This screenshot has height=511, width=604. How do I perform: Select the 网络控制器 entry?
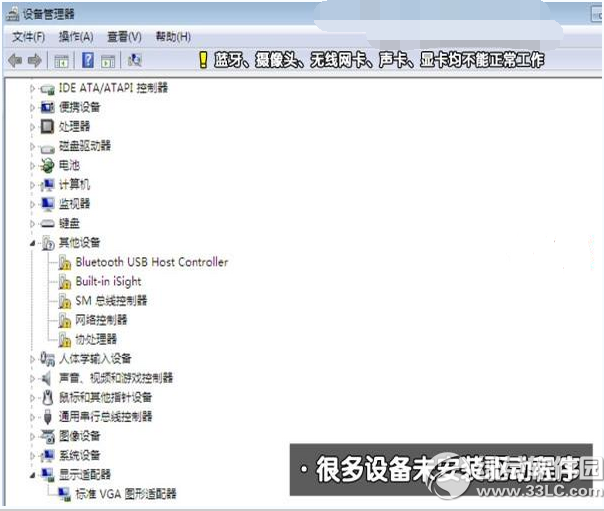[101, 320]
